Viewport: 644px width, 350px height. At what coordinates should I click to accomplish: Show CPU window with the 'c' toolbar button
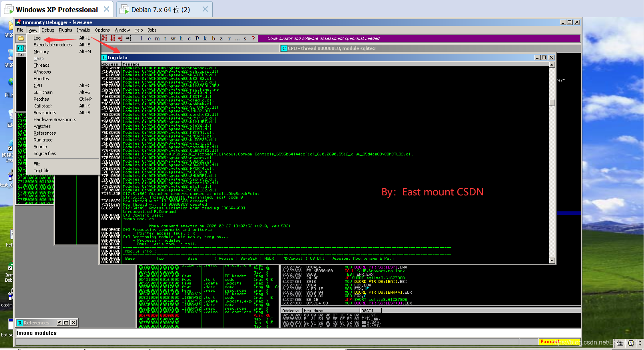(x=189, y=38)
